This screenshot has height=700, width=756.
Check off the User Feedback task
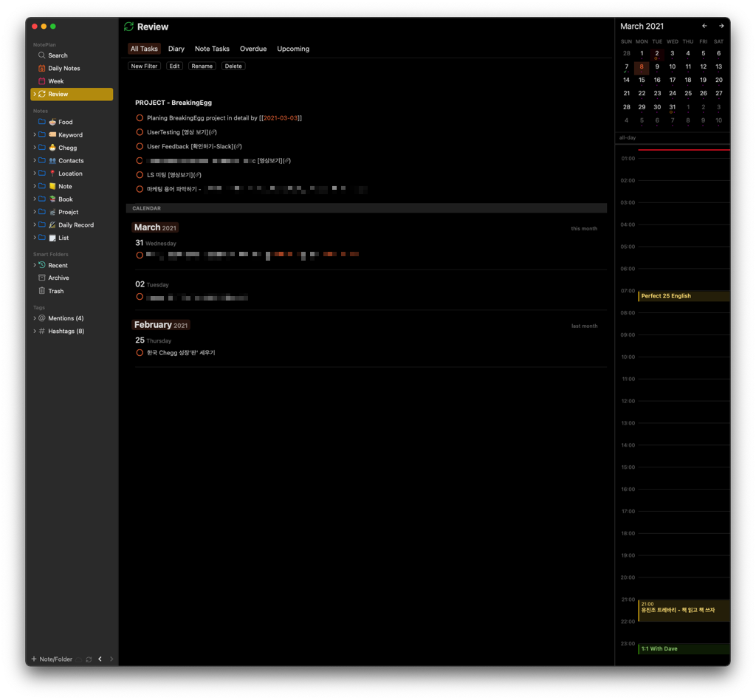pyautogui.click(x=140, y=146)
